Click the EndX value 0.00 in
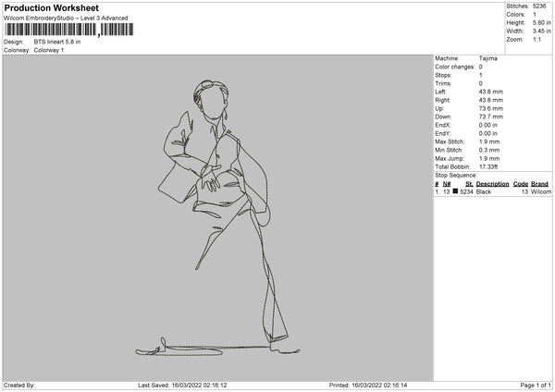555x392 pixels. coord(488,125)
